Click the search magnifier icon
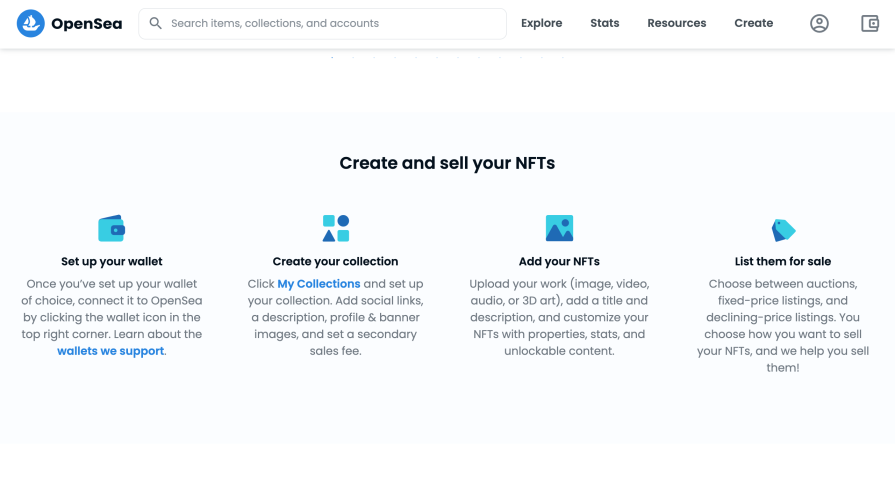This screenshot has width=895, height=480. [x=155, y=23]
